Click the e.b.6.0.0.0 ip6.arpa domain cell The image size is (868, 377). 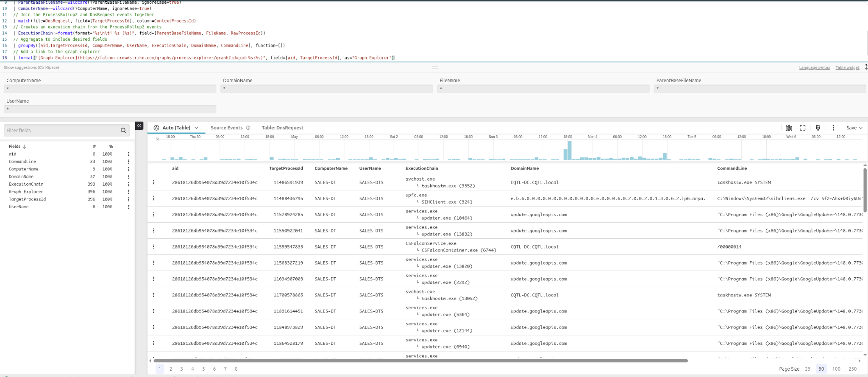click(608, 198)
